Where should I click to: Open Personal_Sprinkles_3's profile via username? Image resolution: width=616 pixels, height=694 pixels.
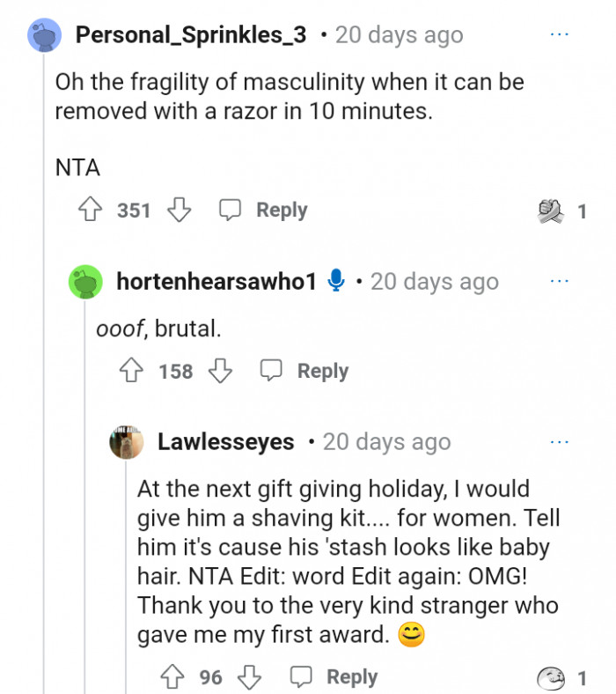(x=191, y=35)
